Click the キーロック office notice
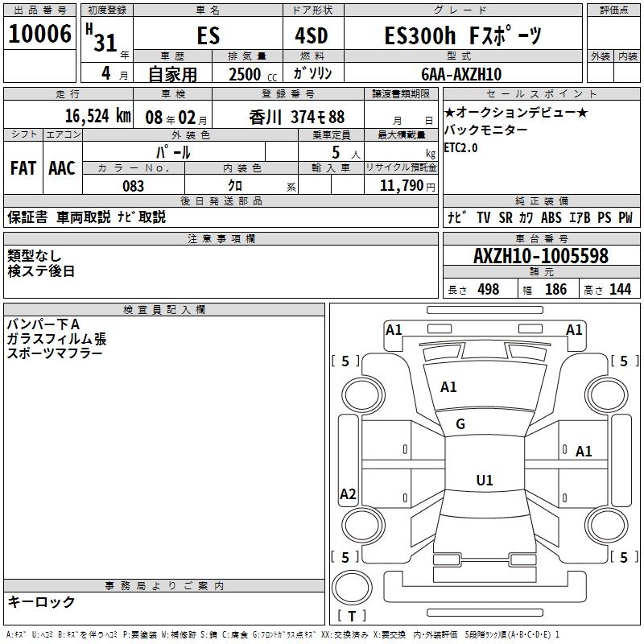This screenshot has width=644, height=644. [41, 601]
